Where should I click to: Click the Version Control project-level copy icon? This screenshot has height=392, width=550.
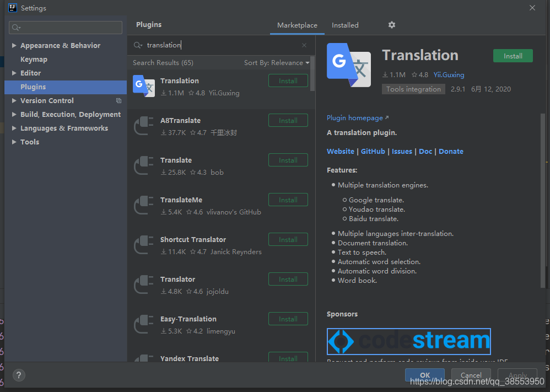click(x=118, y=101)
